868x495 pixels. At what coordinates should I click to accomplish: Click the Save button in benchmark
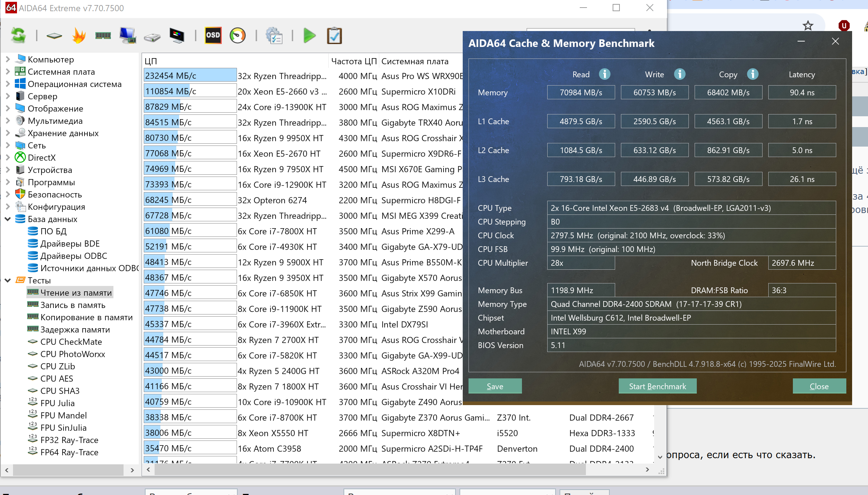tap(495, 386)
